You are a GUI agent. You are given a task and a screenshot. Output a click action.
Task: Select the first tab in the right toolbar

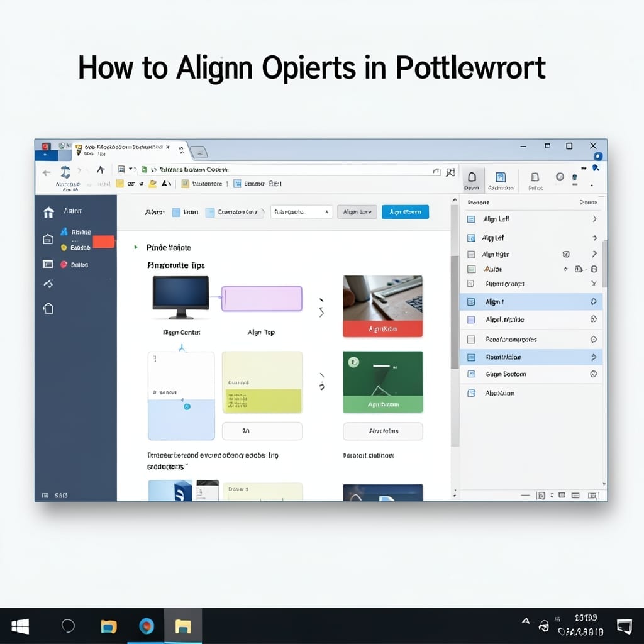coord(472,180)
